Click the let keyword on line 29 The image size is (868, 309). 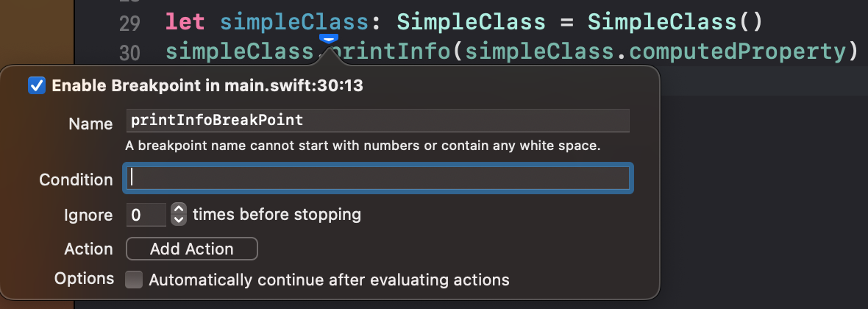click(x=185, y=22)
